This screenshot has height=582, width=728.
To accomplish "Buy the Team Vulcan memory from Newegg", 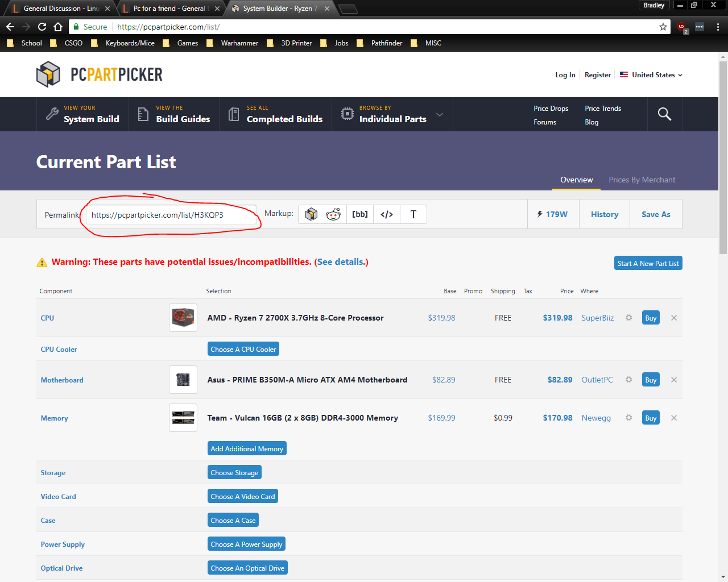I will 651,418.
